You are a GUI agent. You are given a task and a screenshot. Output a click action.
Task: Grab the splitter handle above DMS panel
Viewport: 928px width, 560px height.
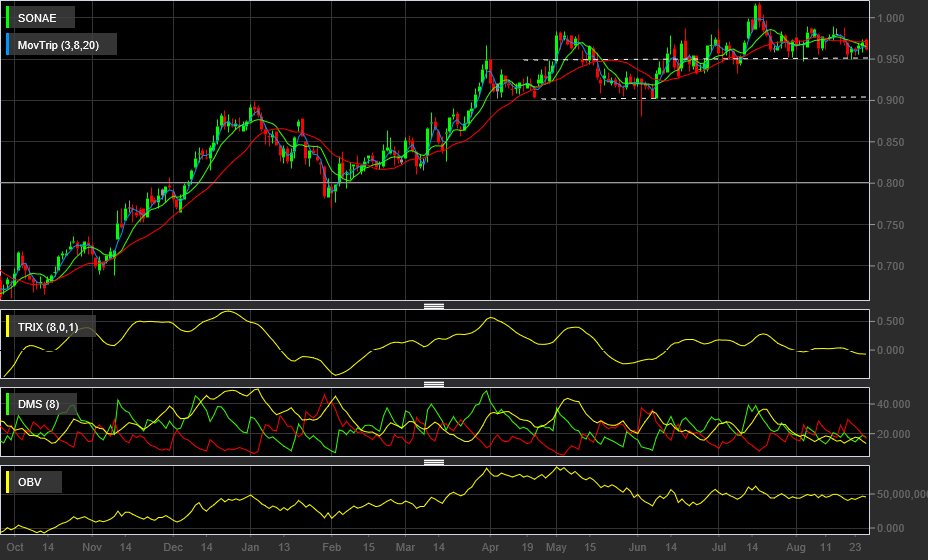coord(434,384)
